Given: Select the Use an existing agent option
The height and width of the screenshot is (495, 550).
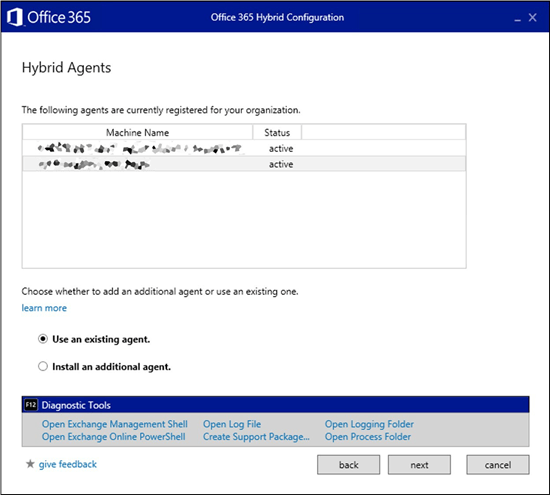Looking at the screenshot, I should [x=43, y=339].
